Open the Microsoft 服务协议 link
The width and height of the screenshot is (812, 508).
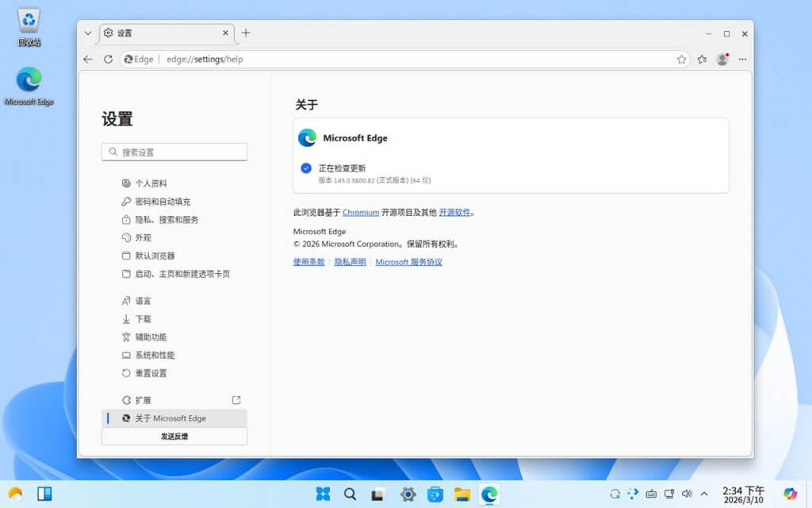408,262
